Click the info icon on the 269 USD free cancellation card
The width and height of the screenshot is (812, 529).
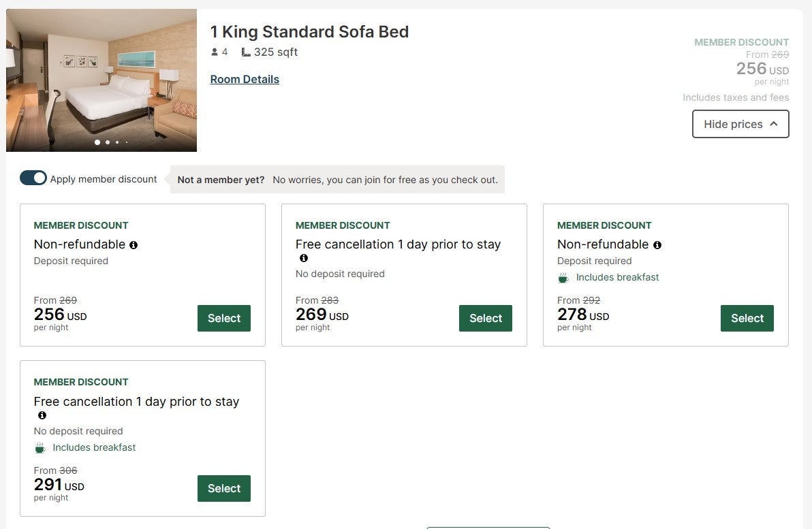point(304,258)
